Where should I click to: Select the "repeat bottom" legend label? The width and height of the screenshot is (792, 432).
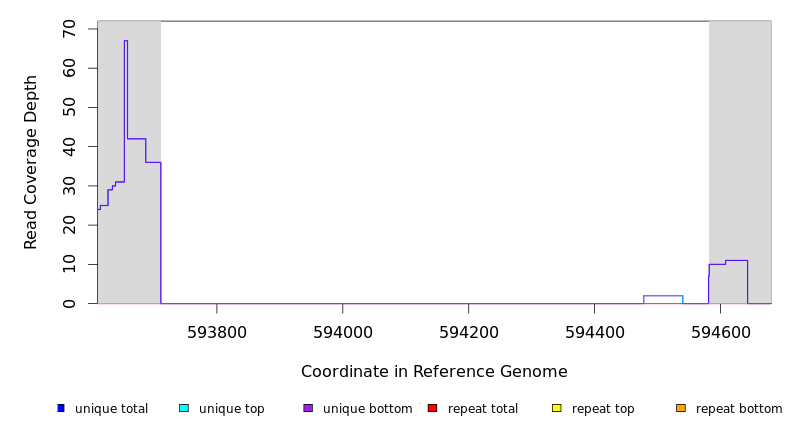739,409
